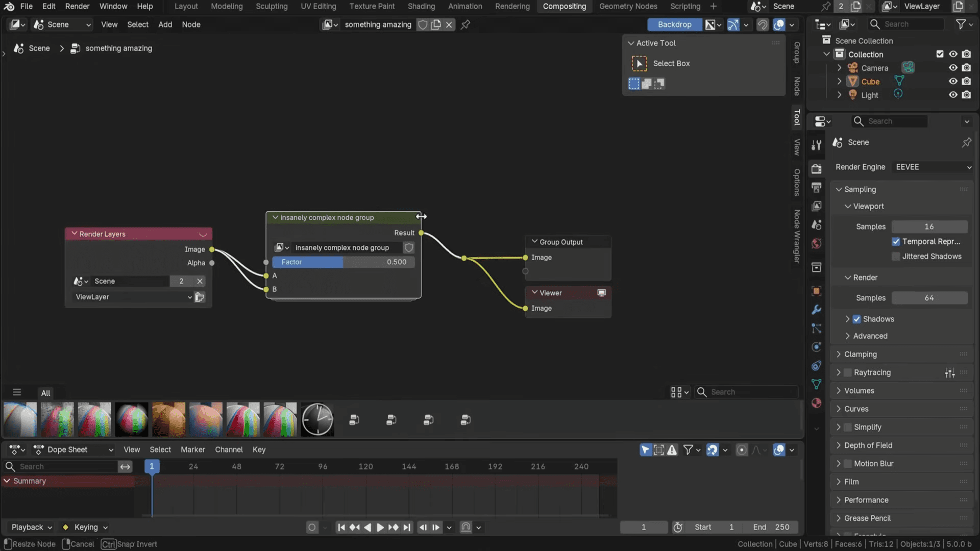The width and height of the screenshot is (980, 551).
Task: Disable Temporal Reprojection sampling
Action: point(896,241)
